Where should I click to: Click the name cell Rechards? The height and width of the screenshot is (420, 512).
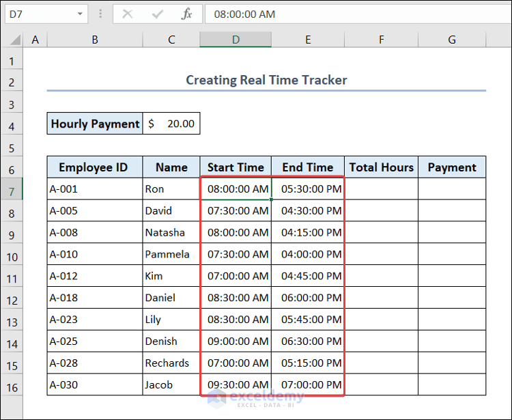(171, 363)
